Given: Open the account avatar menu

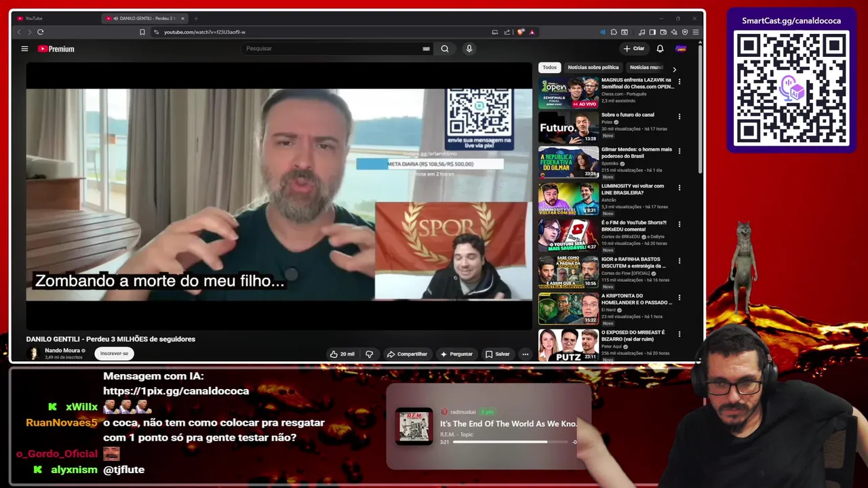Looking at the screenshot, I should (681, 49).
